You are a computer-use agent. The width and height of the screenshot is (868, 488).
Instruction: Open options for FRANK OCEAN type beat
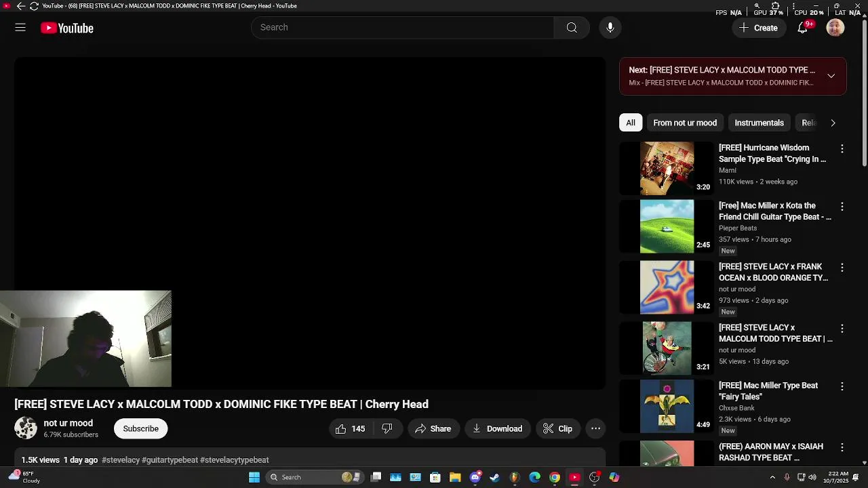tap(842, 267)
